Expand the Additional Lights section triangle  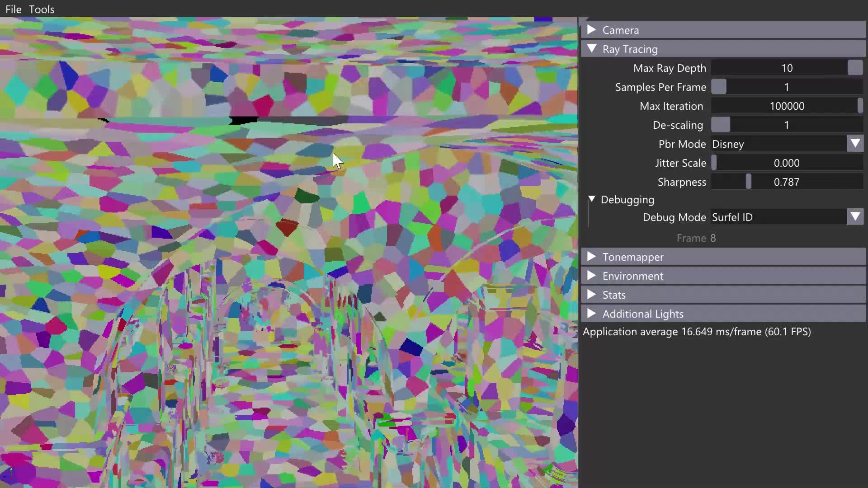591,314
